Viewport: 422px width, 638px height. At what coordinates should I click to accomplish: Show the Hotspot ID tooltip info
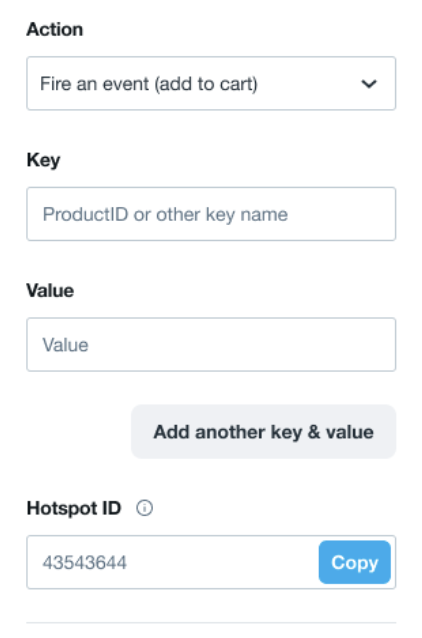[144, 508]
